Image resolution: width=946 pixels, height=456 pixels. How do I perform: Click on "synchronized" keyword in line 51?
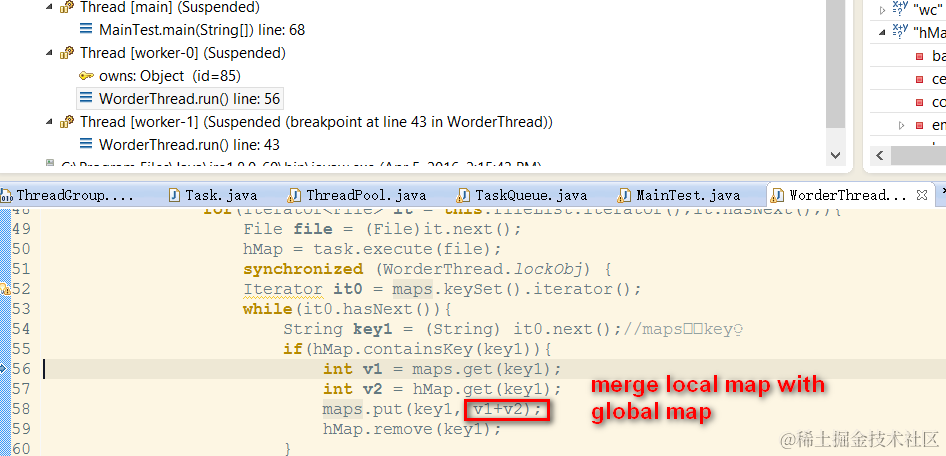coord(303,269)
